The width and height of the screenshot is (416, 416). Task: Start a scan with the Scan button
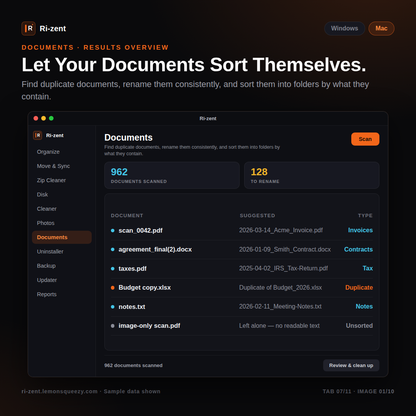(x=365, y=139)
